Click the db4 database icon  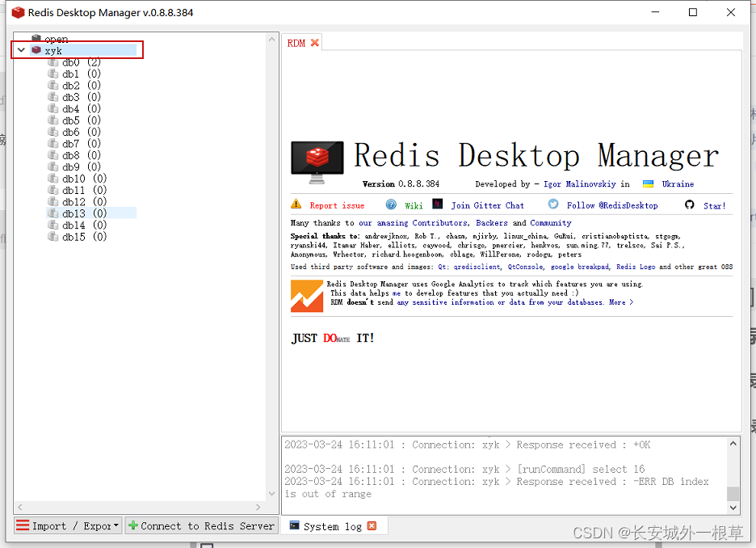click(53, 108)
